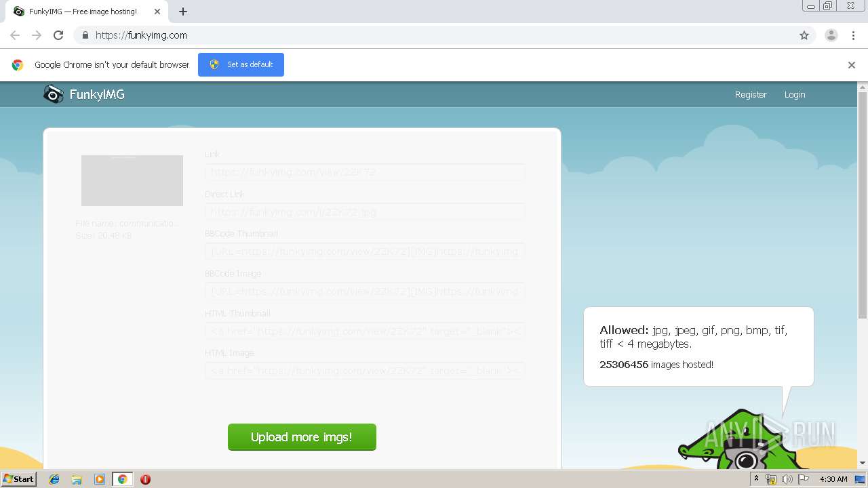868x488 pixels.
Task: Click the Chrome taskbar icon
Action: [122, 479]
